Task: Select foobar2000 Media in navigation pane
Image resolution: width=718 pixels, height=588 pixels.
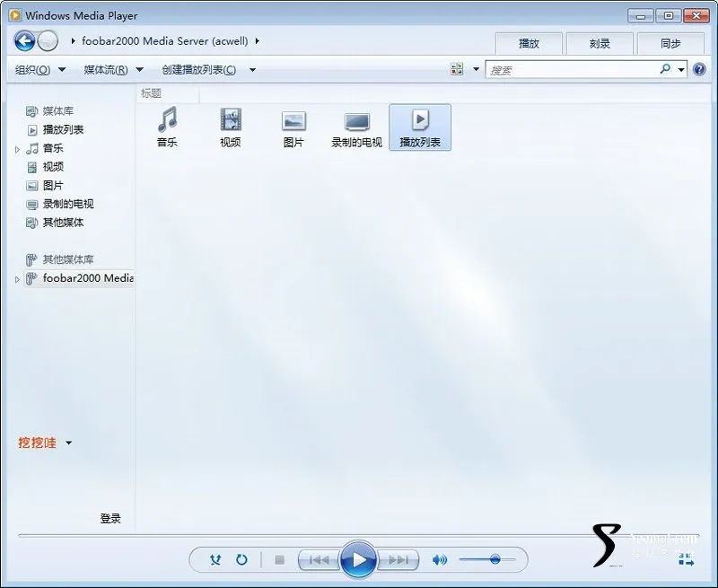Action: point(79,278)
